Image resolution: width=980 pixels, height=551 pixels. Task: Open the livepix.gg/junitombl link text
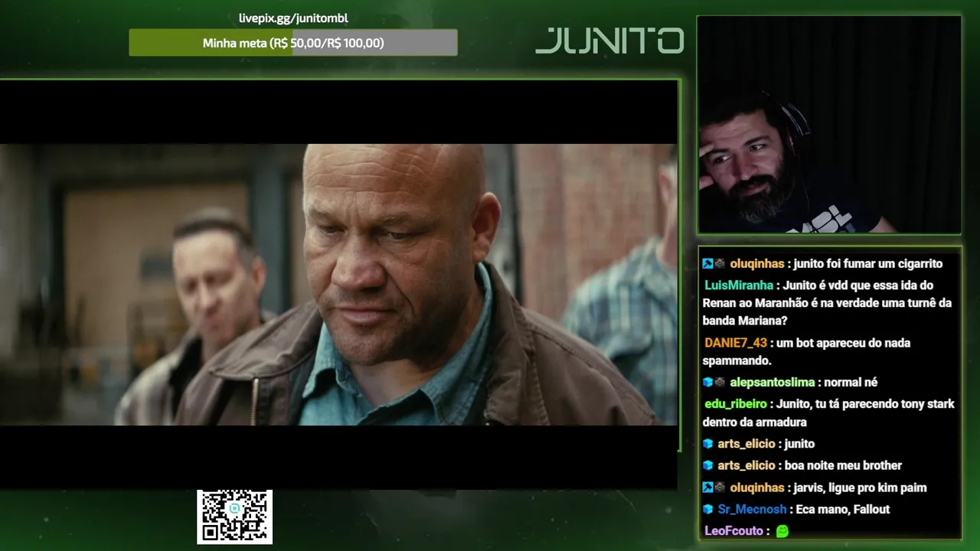click(x=293, y=18)
